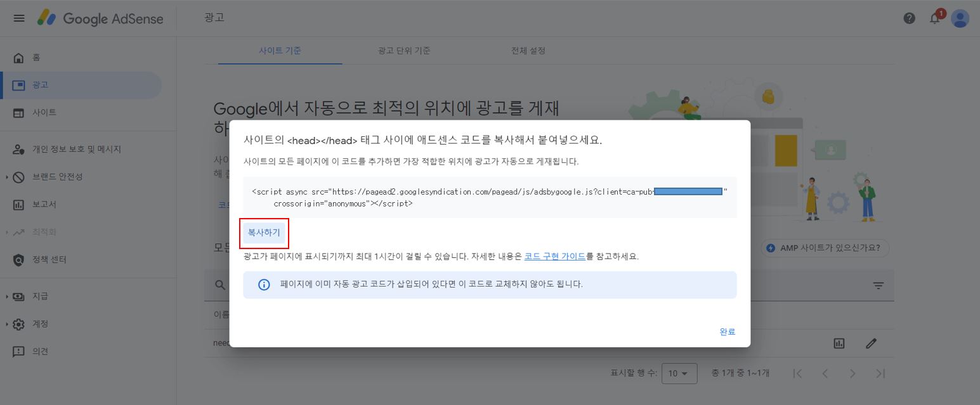Click the info icon in the blue notice

pyautogui.click(x=264, y=285)
